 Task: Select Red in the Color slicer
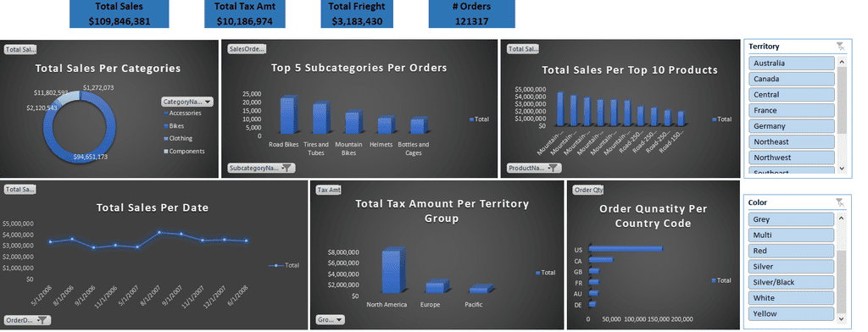tap(791, 251)
